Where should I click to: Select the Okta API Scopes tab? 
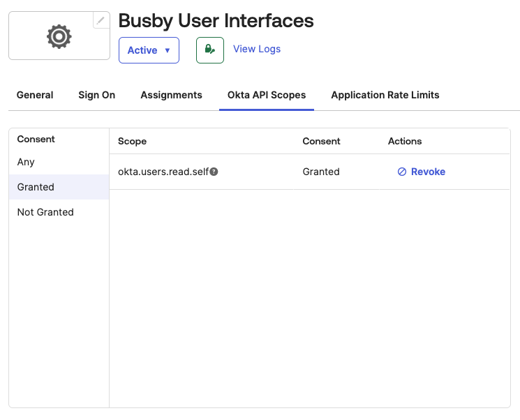click(267, 95)
